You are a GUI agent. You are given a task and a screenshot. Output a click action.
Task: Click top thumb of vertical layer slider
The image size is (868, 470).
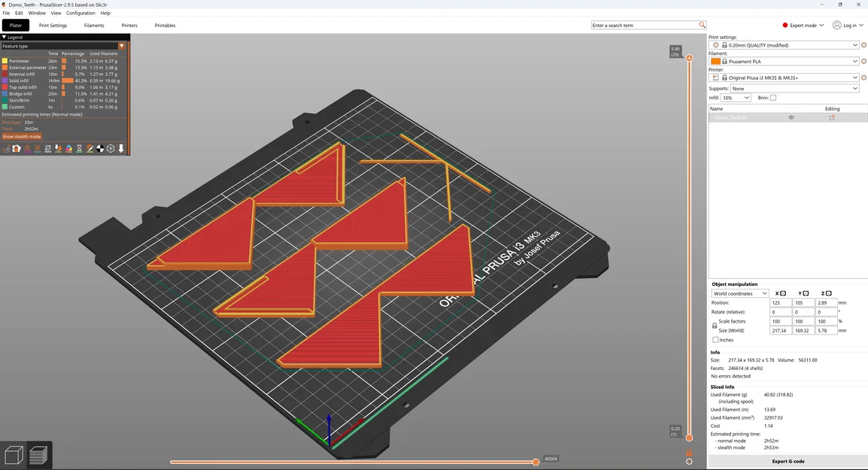[x=689, y=58]
